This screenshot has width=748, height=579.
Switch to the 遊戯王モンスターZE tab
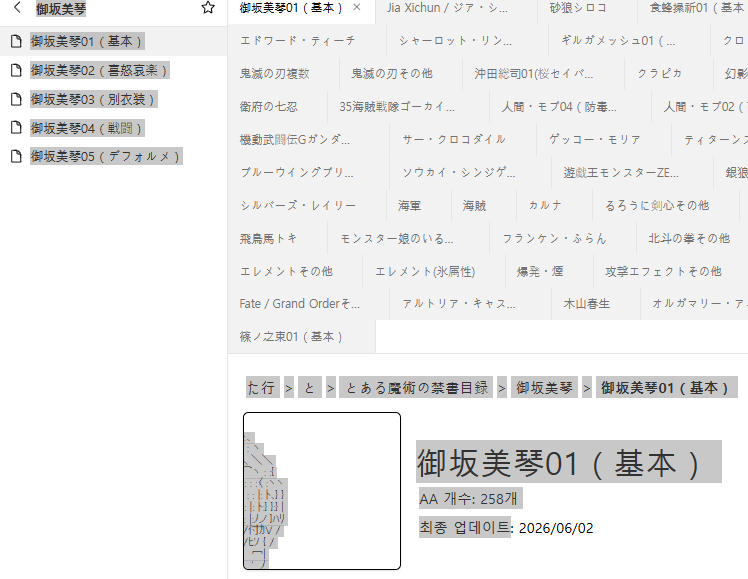coord(632,172)
